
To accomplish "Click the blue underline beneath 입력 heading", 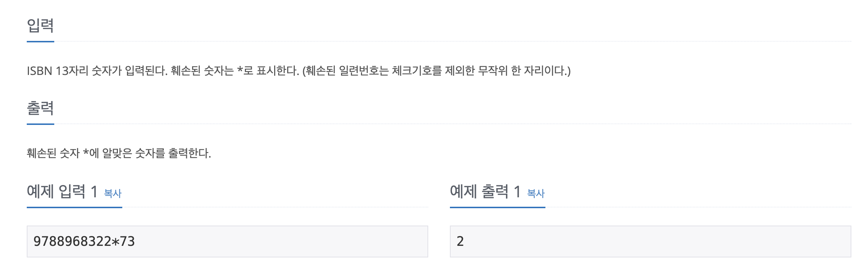I will (41, 42).
